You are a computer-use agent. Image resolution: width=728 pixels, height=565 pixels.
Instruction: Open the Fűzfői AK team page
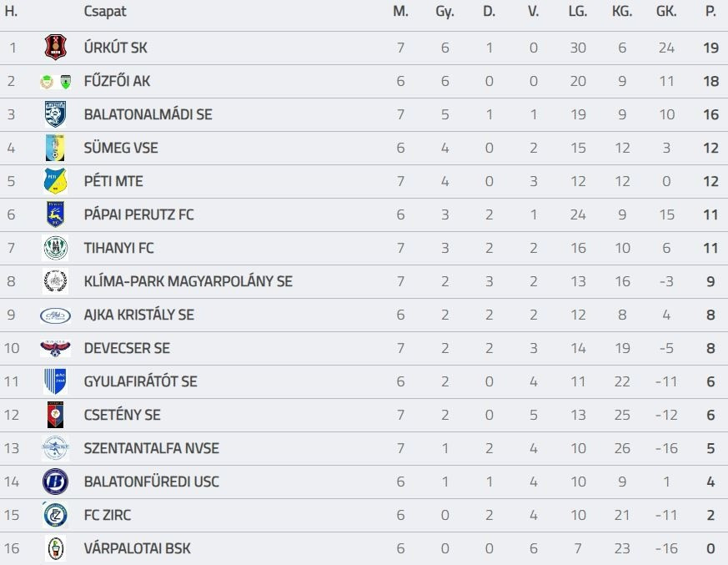(117, 81)
